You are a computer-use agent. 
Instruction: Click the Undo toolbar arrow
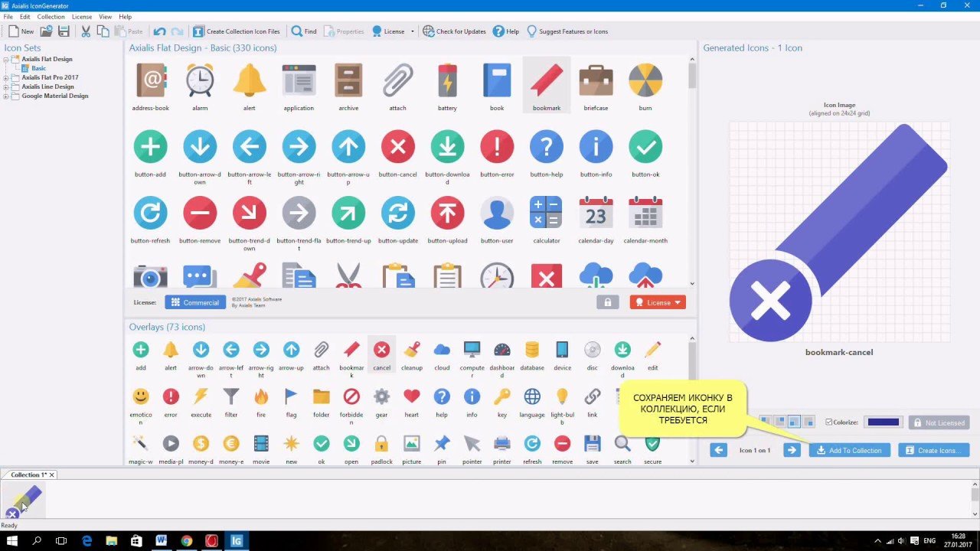click(x=159, y=31)
